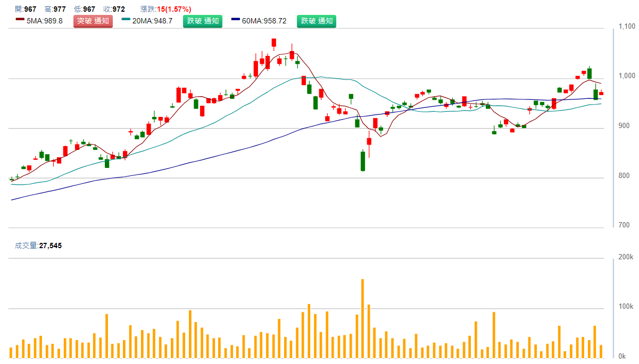This screenshot has height=364, width=639.
Task: Click the last red candlestick on the right
Action: pos(601,93)
